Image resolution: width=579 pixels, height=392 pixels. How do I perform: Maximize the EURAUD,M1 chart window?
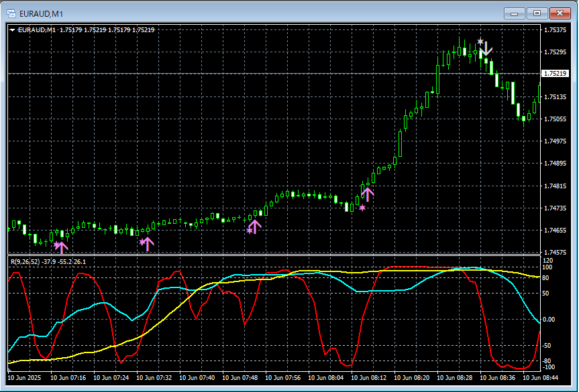coord(537,13)
